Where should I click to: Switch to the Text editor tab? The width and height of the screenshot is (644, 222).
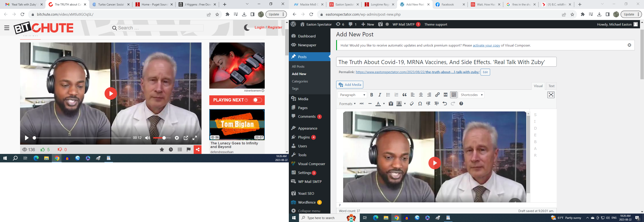click(551, 86)
